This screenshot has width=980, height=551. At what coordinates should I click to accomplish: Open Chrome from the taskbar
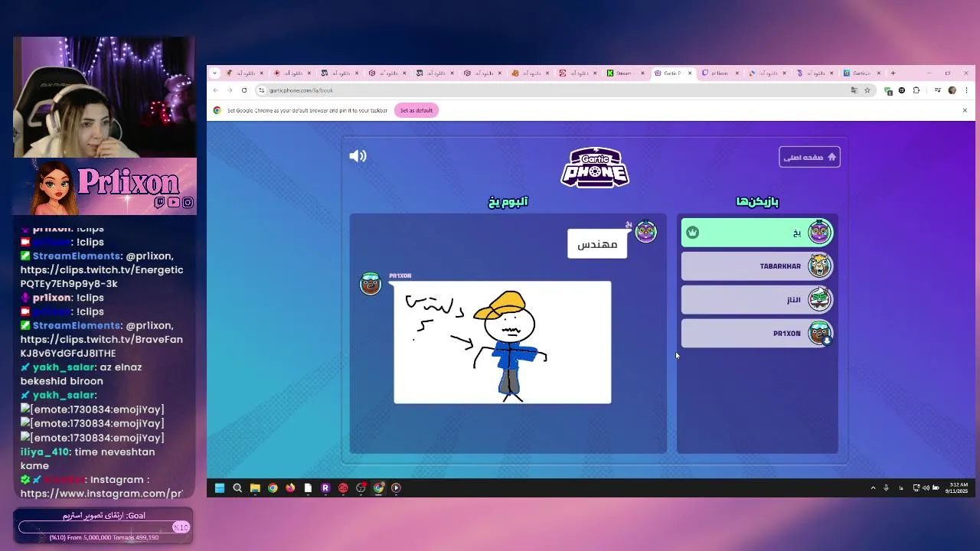273,487
